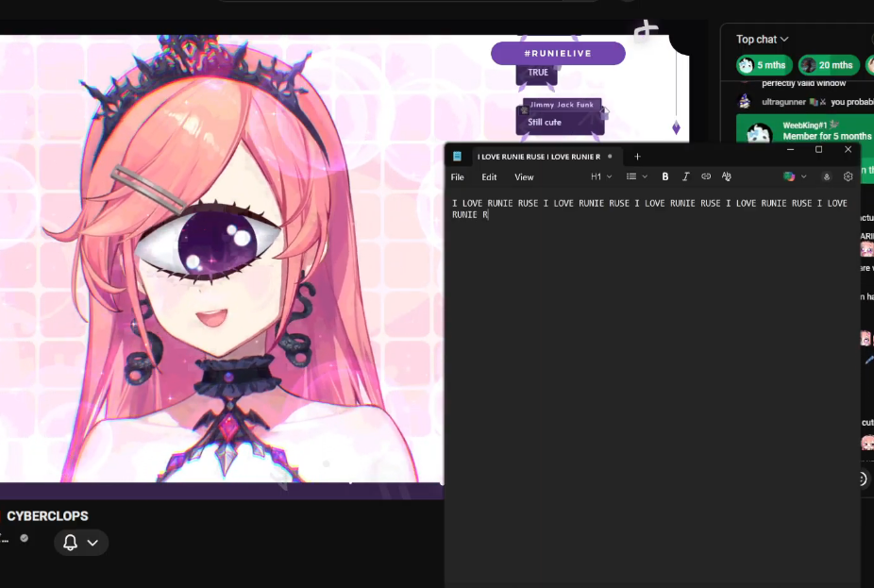Clear formatting icon in Notepad toolbar
The width and height of the screenshot is (874, 588).
pos(727,176)
